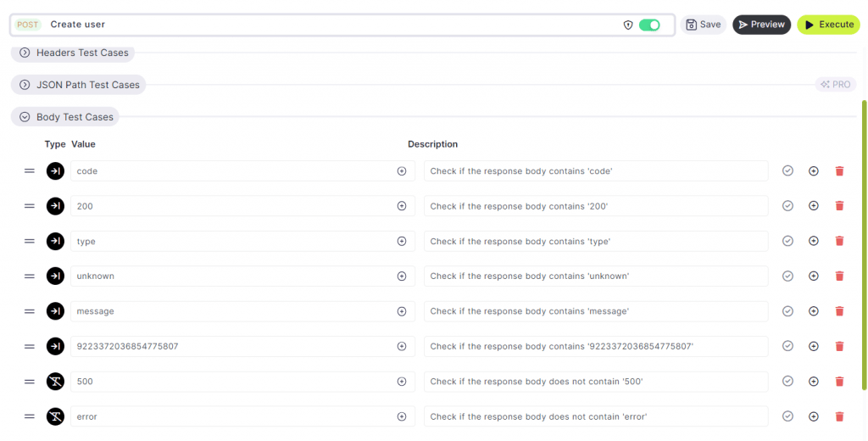
Task: Click the shield icon in the request bar
Action: (628, 25)
